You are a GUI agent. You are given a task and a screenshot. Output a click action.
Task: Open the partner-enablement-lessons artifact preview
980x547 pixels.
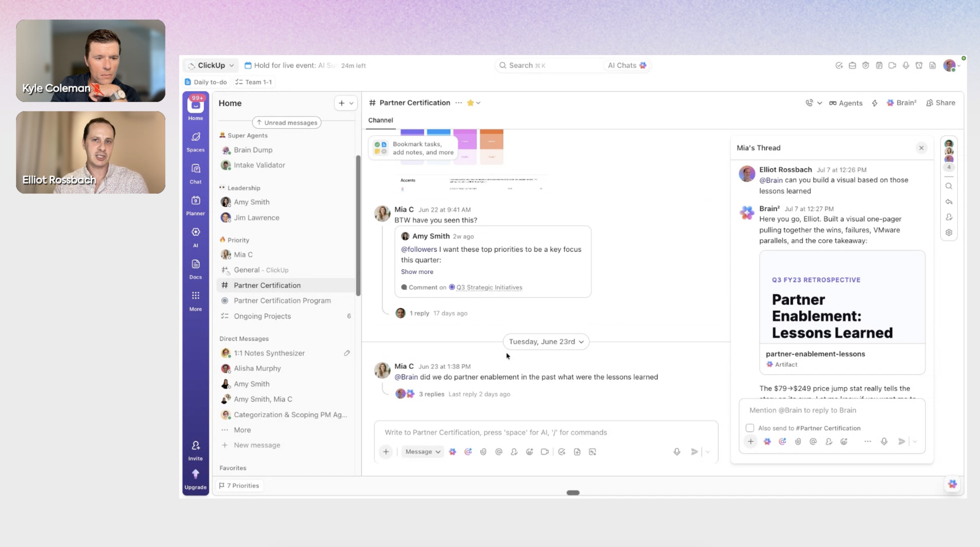pyautogui.click(x=842, y=312)
